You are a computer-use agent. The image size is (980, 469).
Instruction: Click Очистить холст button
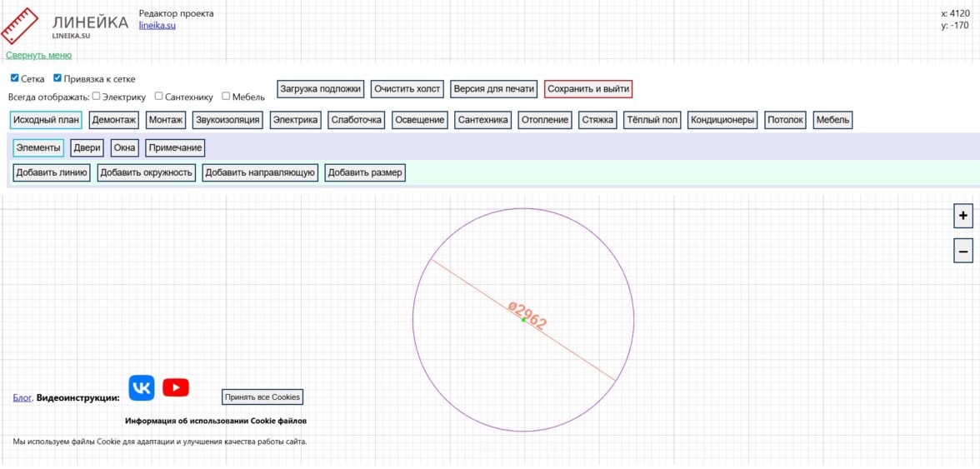(407, 88)
